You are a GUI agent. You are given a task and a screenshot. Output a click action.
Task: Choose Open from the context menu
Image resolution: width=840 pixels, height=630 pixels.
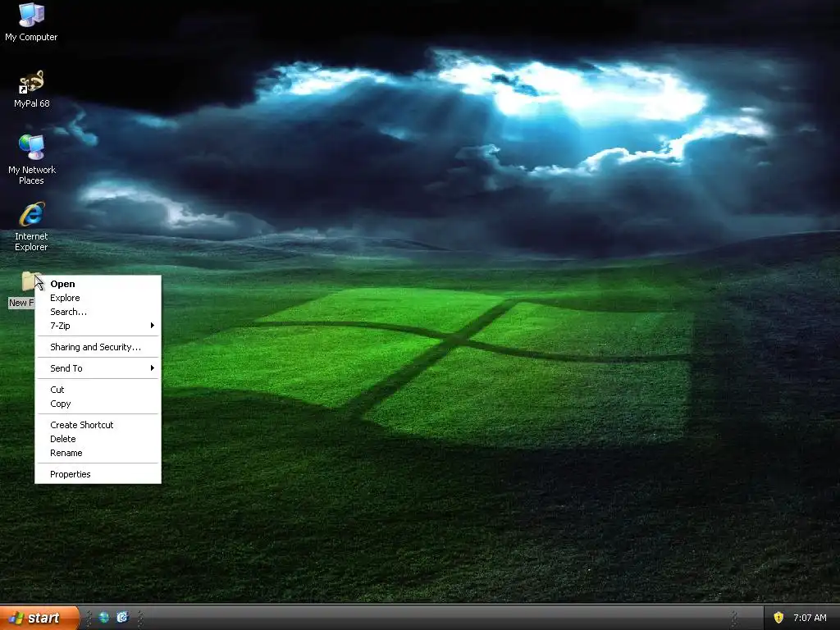pyautogui.click(x=98, y=284)
